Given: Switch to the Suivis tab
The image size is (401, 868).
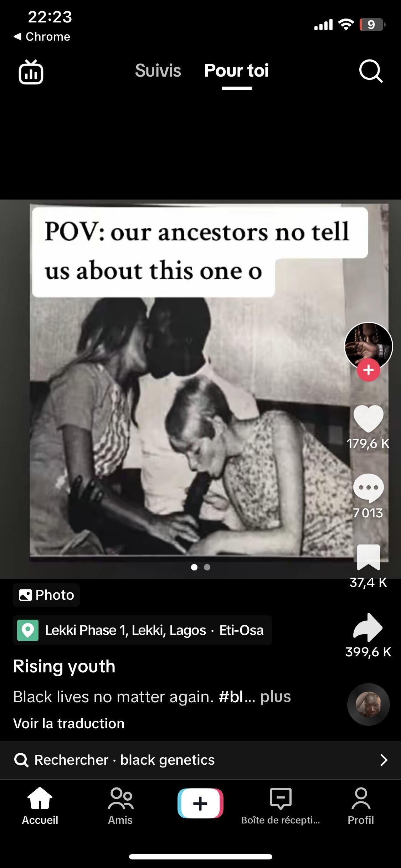Looking at the screenshot, I should [x=158, y=71].
